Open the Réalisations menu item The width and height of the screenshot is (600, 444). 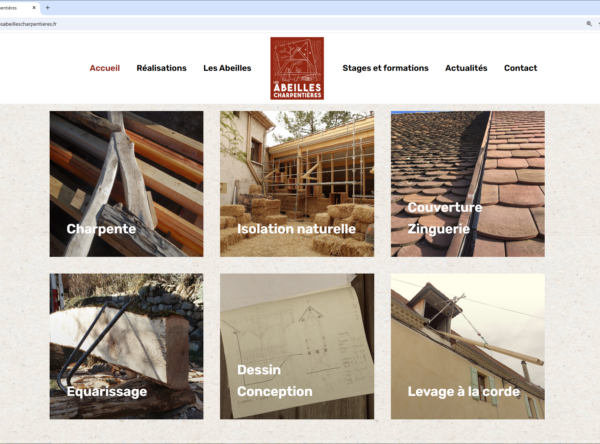tap(161, 68)
